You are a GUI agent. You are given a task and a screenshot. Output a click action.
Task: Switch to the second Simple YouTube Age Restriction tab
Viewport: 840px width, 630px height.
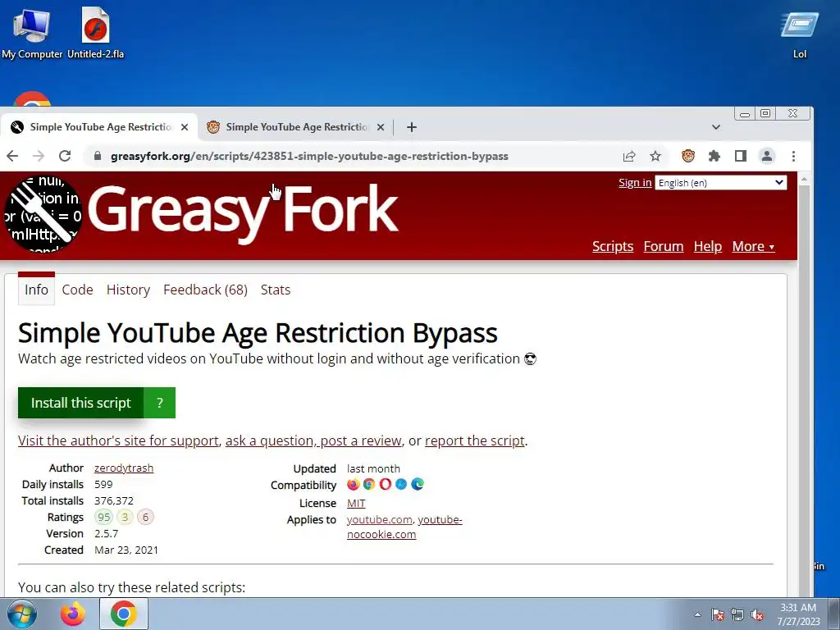pyautogui.click(x=295, y=127)
